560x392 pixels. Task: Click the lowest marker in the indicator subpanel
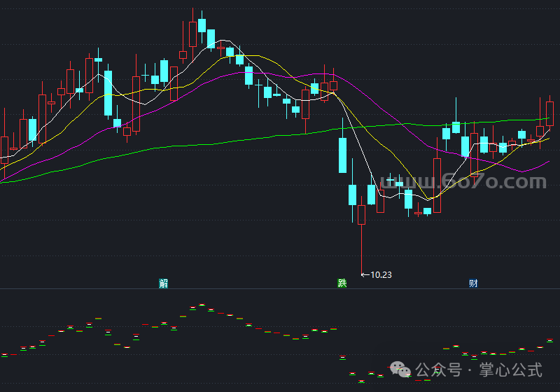pyautogui.click(x=362, y=382)
